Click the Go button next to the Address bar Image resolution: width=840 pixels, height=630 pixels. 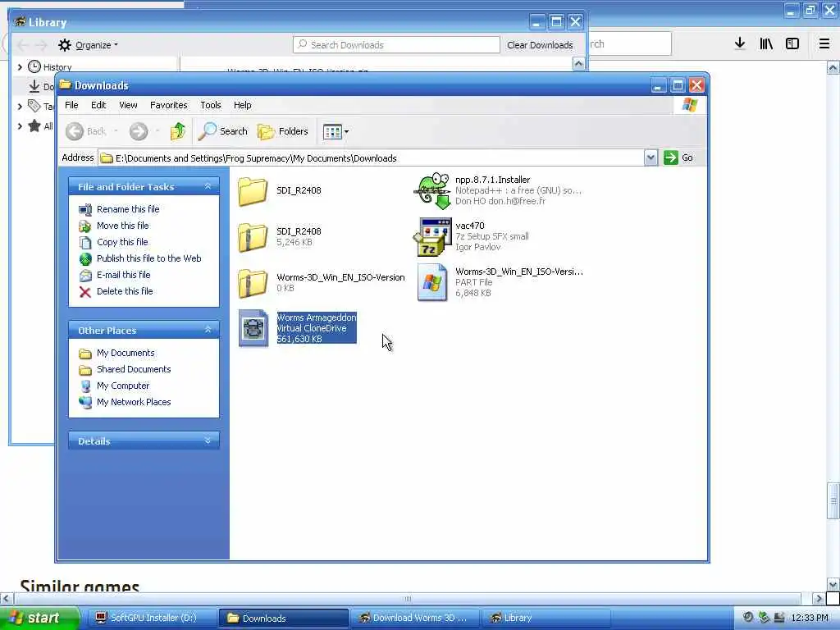click(678, 157)
